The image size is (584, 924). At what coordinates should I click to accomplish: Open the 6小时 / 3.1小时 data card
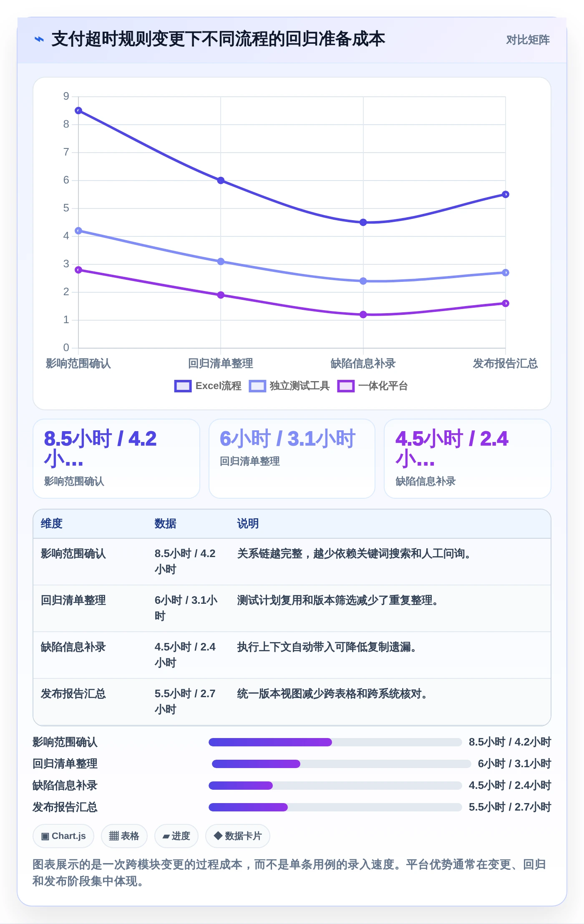tap(292, 459)
